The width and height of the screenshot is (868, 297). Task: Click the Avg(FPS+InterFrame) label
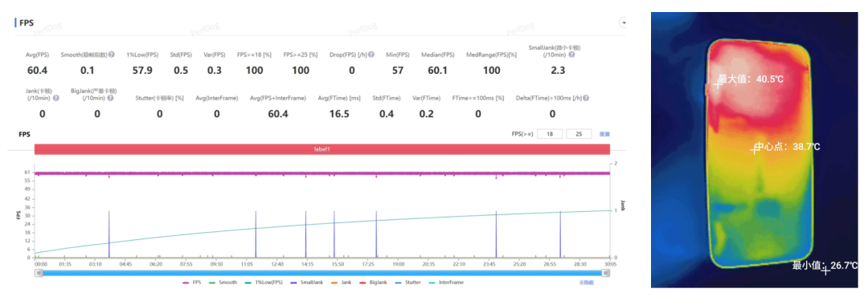click(278, 98)
